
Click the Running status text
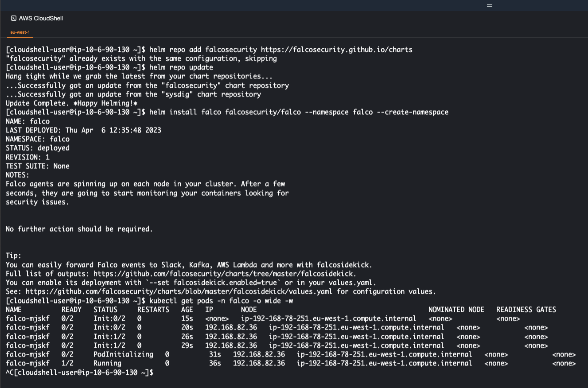pyautogui.click(x=107, y=363)
